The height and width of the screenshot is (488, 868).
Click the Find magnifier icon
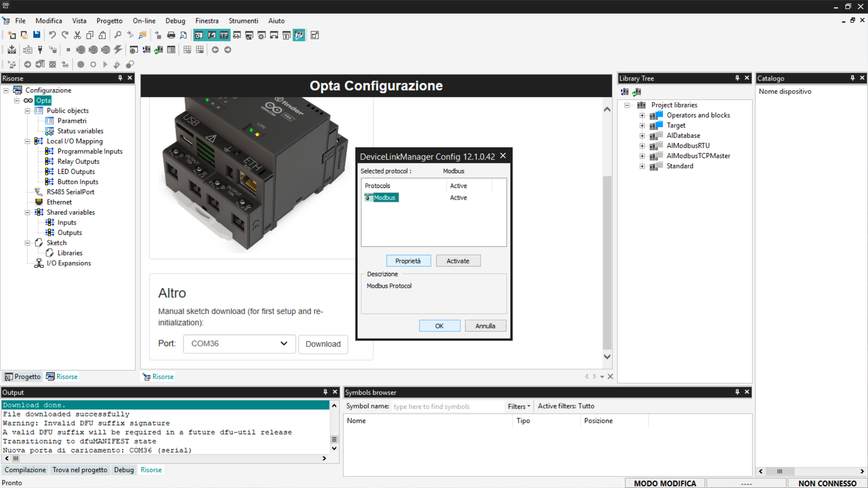pos(118,35)
